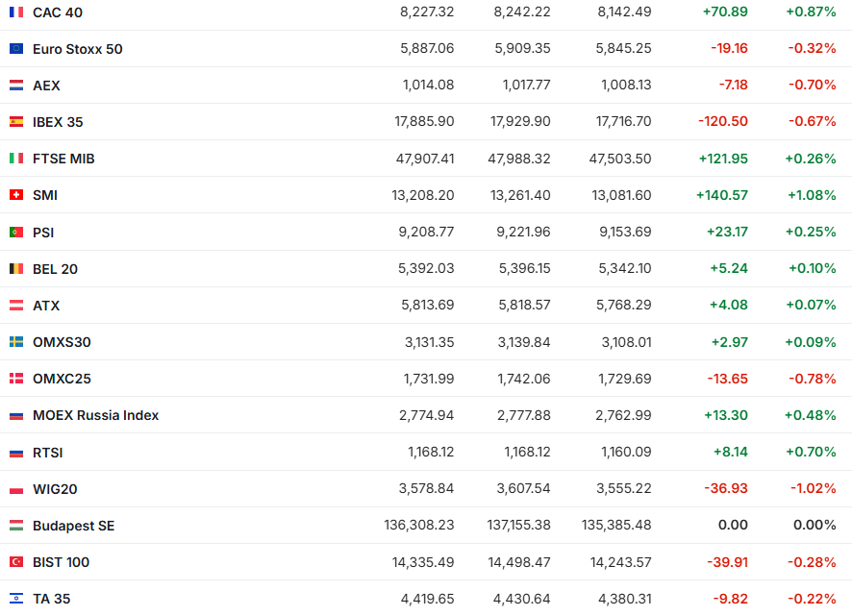
Task: Click the Netherlands flag next to AEX
Action: [16, 86]
